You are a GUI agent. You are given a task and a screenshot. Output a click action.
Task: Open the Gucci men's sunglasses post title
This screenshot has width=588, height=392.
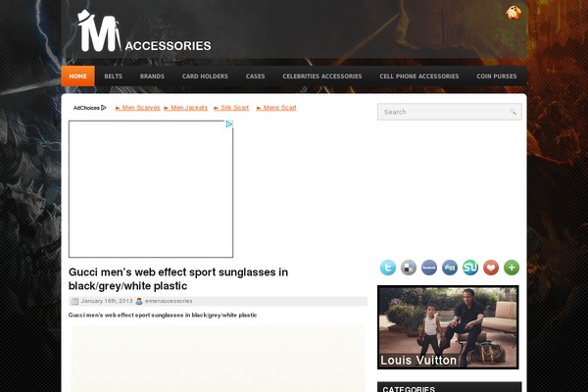pyautogui.click(x=178, y=278)
